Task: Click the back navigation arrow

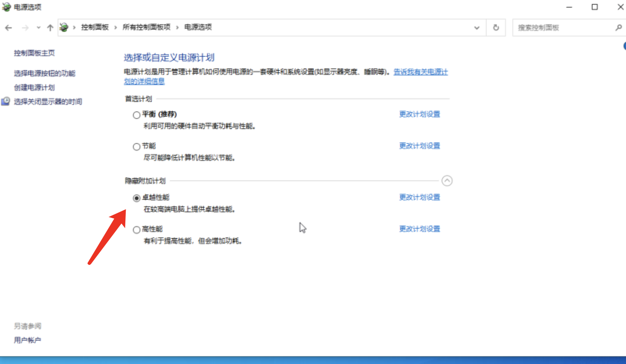Action: pos(9,28)
